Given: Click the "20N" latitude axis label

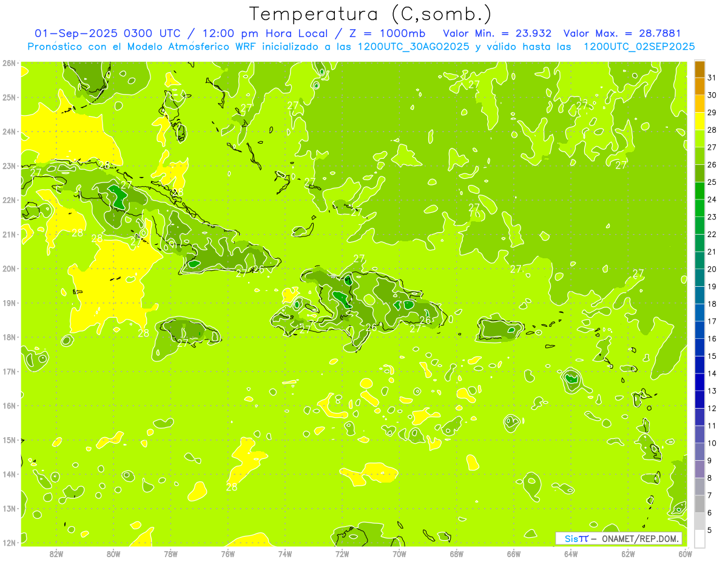Looking at the screenshot, I should click(x=8, y=269).
